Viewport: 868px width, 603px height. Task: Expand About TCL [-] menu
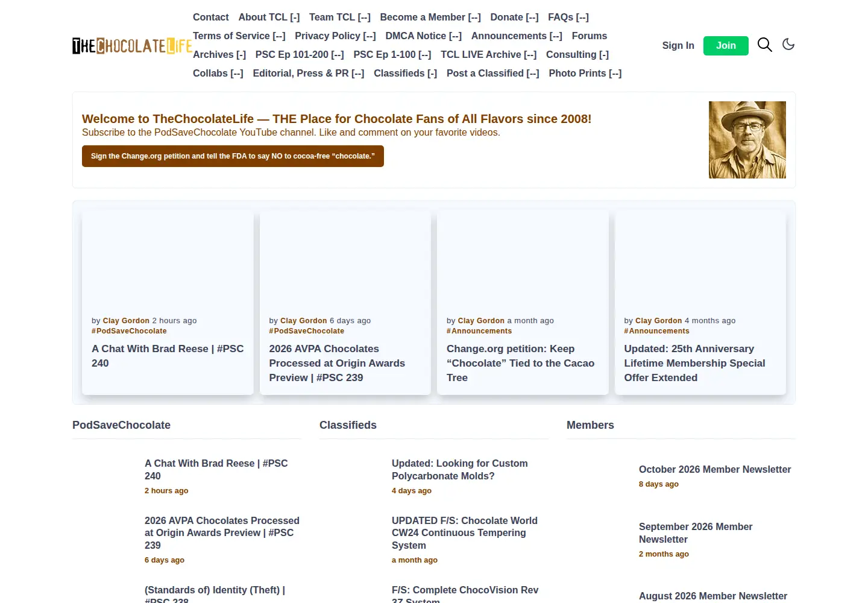tap(269, 17)
